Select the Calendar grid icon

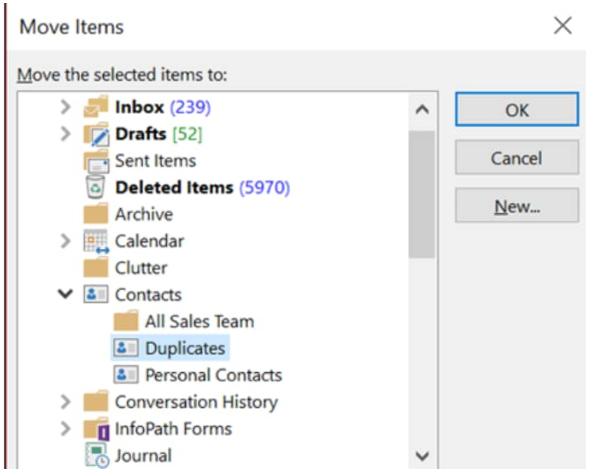[96, 241]
